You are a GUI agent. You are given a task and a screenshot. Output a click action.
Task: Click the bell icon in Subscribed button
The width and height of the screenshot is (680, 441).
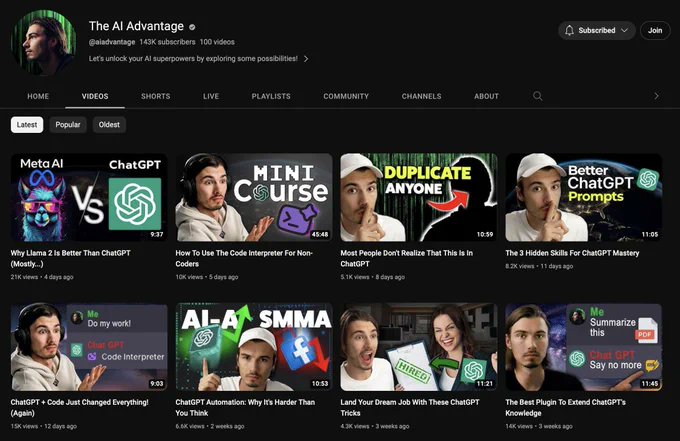[569, 31]
